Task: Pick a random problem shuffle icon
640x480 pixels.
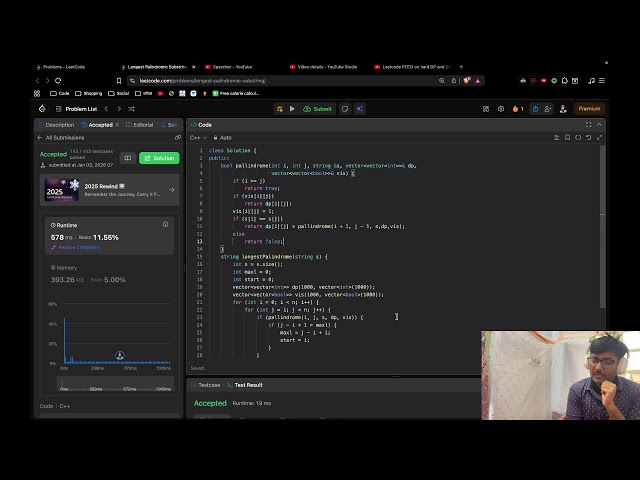Action: pyautogui.click(x=131, y=109)
